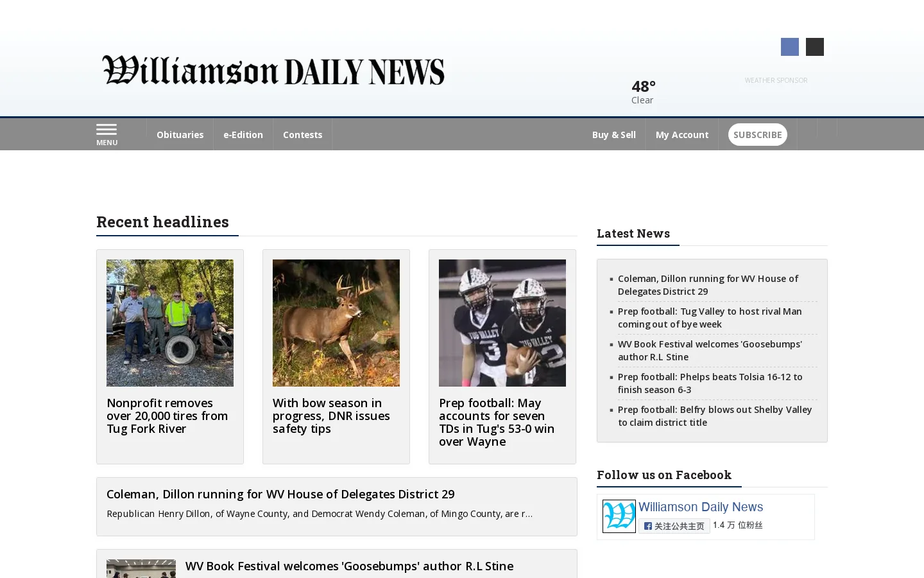
Task: Open My Account
Action: coord(682,135)
